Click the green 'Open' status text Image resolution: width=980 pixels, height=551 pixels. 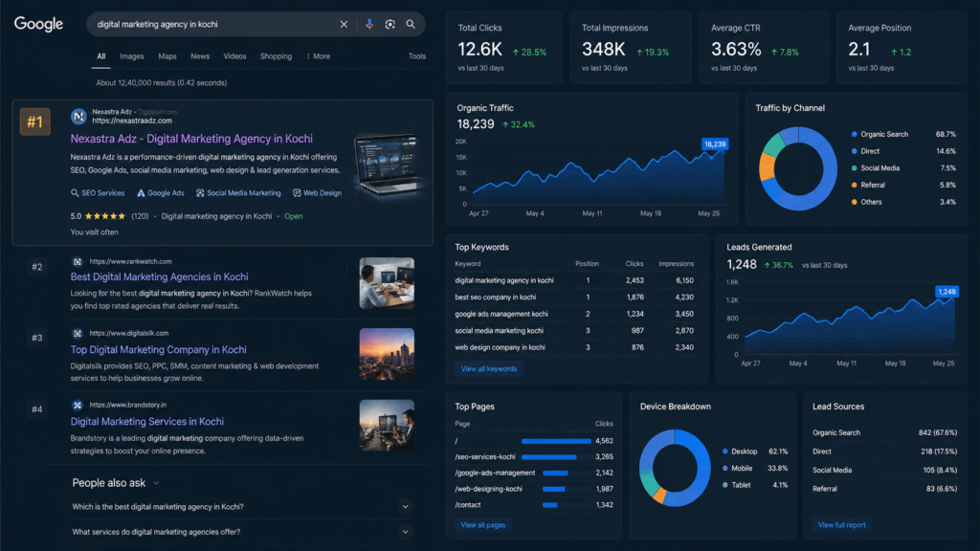[293, 216]
